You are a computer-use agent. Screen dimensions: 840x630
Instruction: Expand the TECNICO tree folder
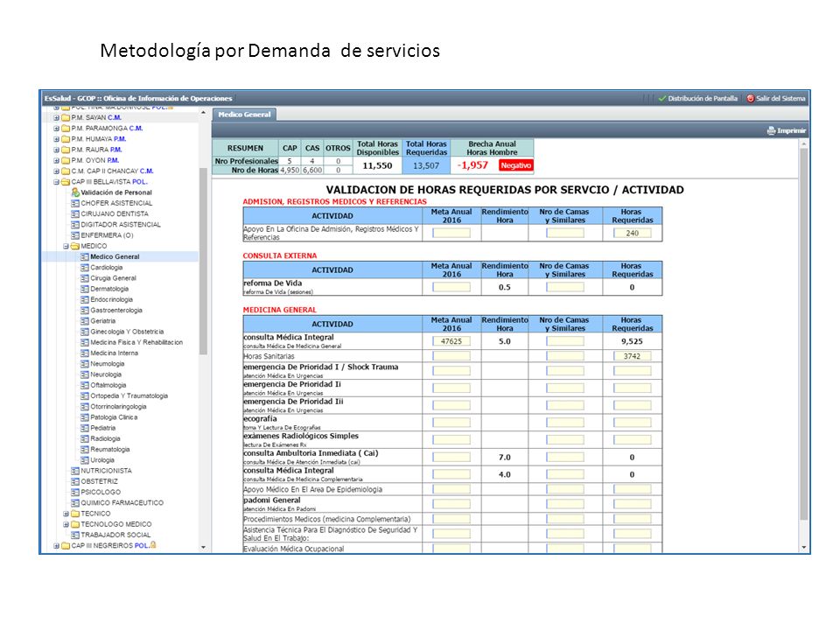tap(66, 514)
